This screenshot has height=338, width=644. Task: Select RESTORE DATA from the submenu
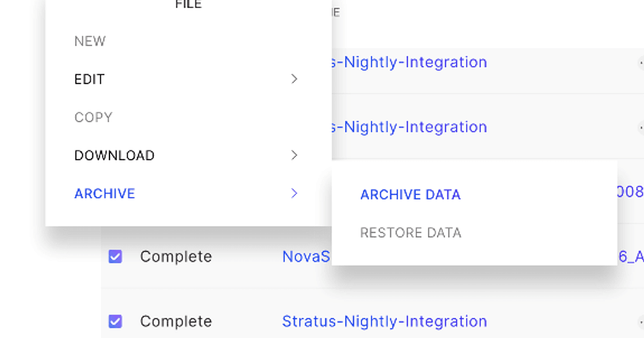pyautogui.click(x=411, y=232)
